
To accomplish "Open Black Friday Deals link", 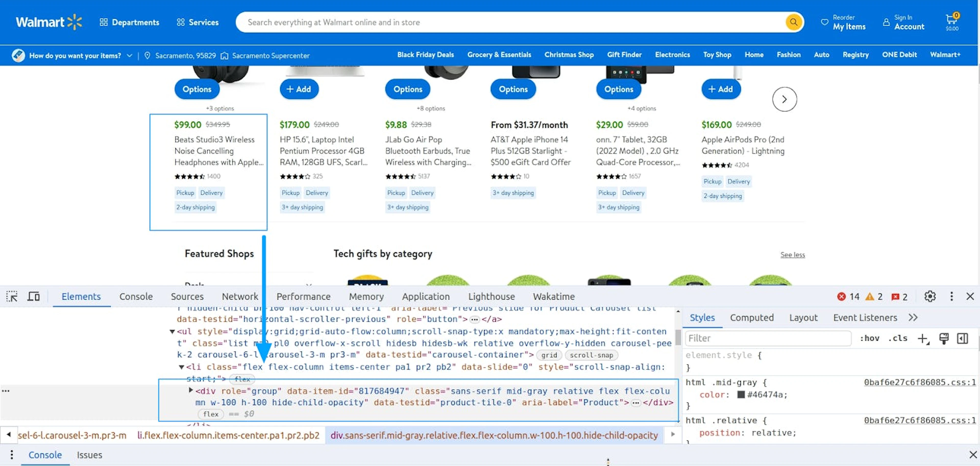I will click(x=425, y=55).
